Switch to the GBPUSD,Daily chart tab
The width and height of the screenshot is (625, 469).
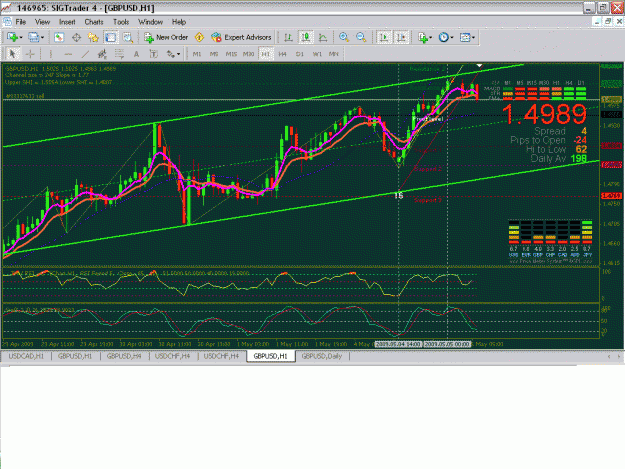322,356
